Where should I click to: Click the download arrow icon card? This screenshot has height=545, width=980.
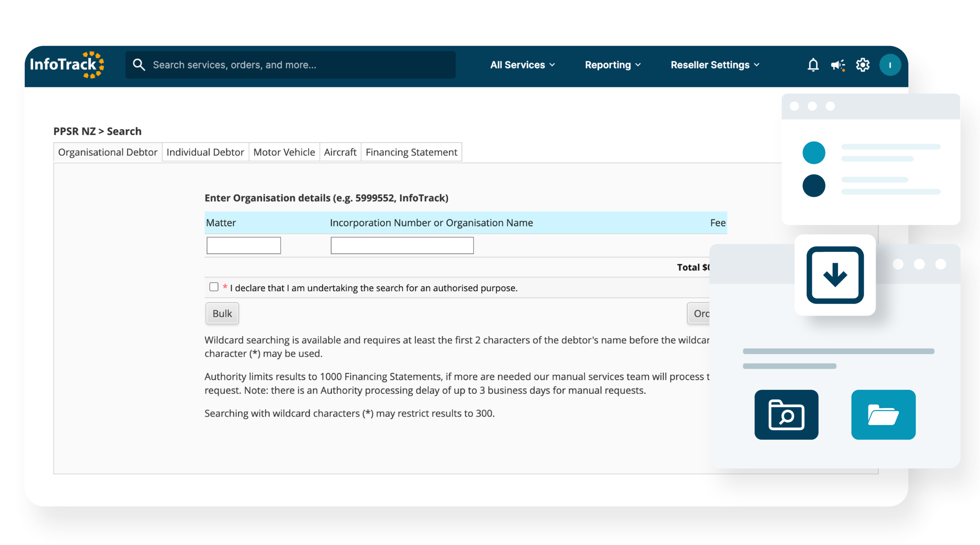coord(835,275)
